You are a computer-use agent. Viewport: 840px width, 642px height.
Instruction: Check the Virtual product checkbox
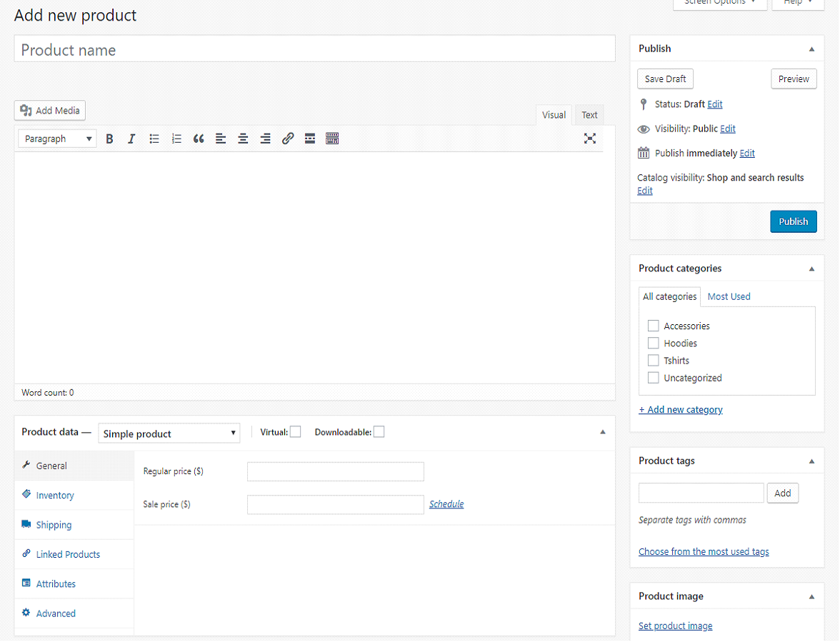(295, 432)
